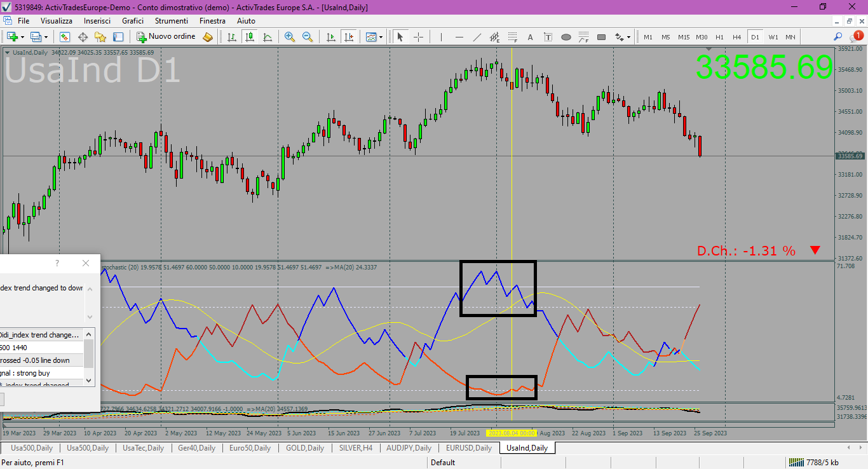Switch chart to candlesticks mode

[x=250, y=37]
